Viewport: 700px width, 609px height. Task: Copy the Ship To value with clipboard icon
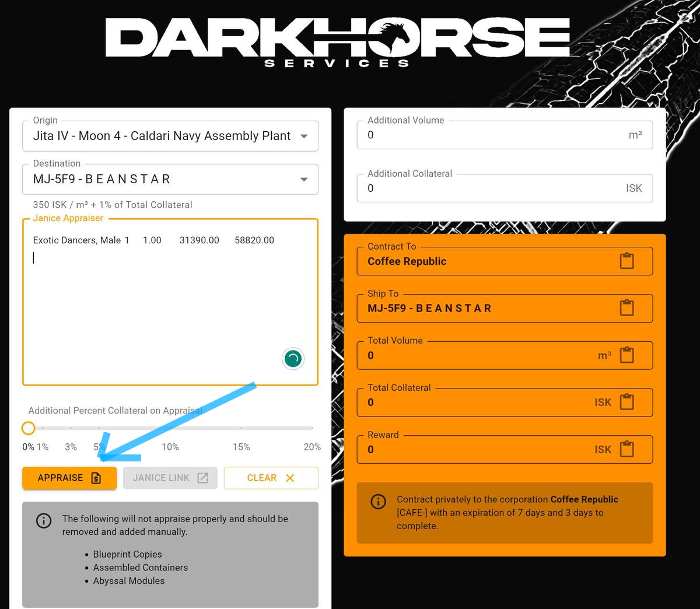(626, 308)
